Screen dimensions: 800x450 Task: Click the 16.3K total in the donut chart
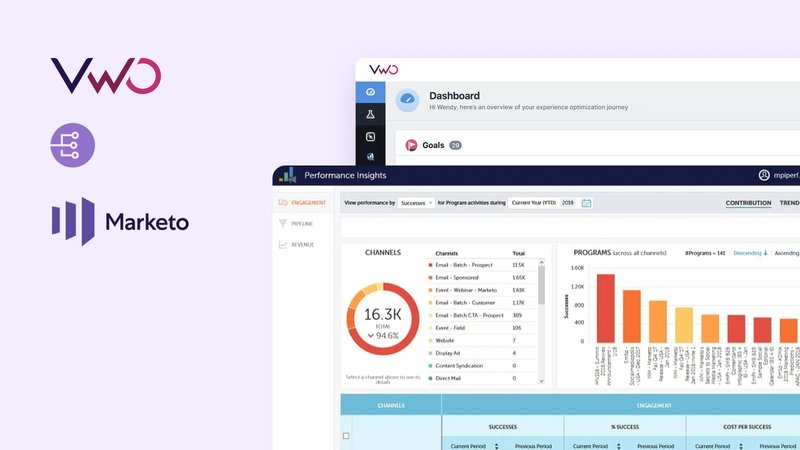(x=383, y=315)
